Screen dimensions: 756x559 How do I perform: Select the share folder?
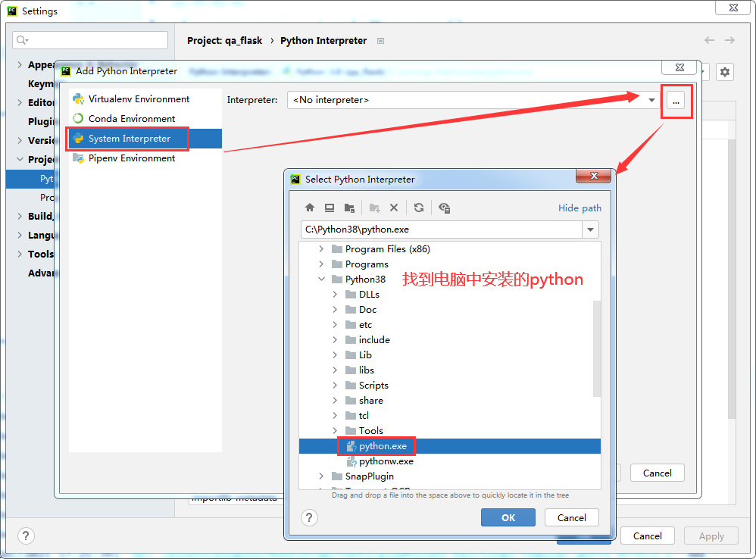(x=370, y=401)
